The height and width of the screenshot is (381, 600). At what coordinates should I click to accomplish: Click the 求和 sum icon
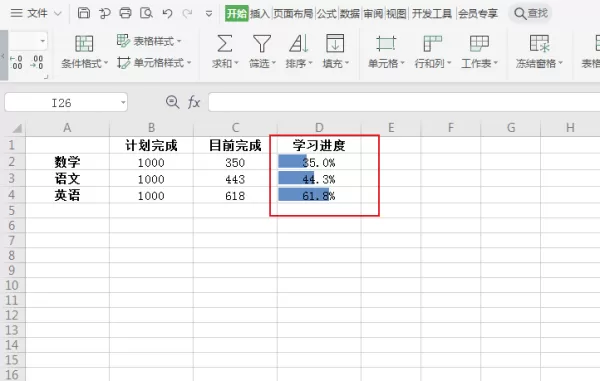[225, 44]
